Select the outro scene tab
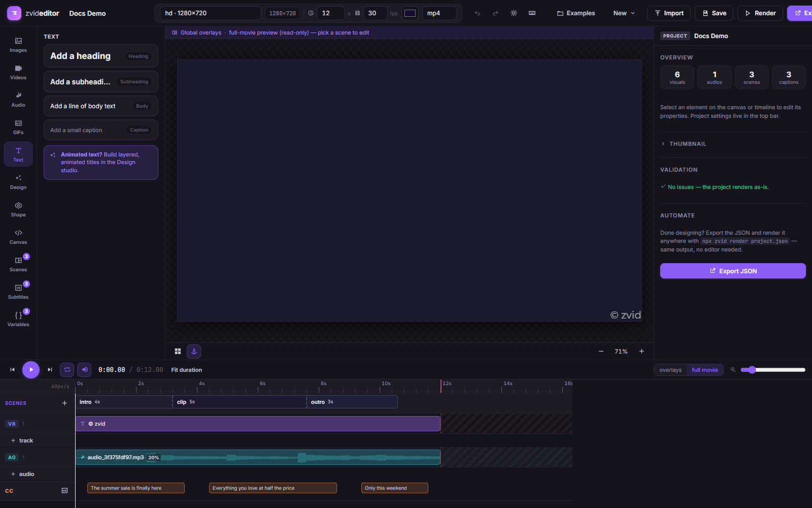 click(x=352, y=402)
